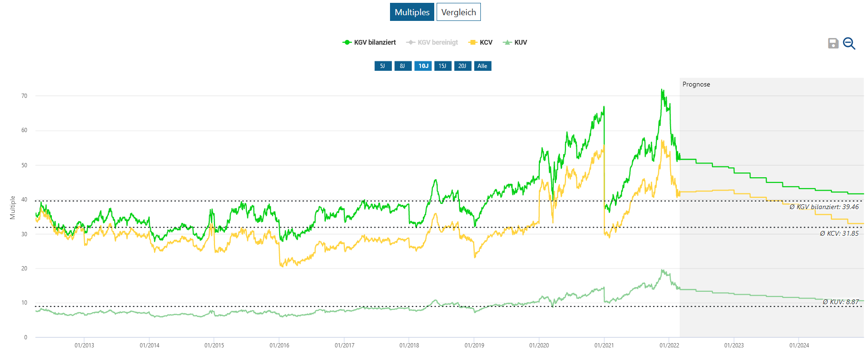Image resolution: width=868 pixels, height=355 pixels.
Task: Click the Prognose label in forecast area
Action: tap(696, 84)
